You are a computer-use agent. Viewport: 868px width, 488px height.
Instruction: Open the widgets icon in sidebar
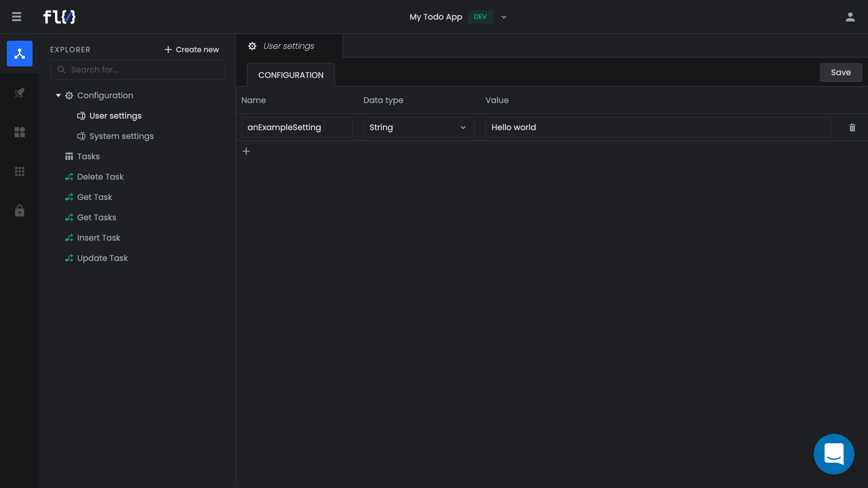[20, 132]
